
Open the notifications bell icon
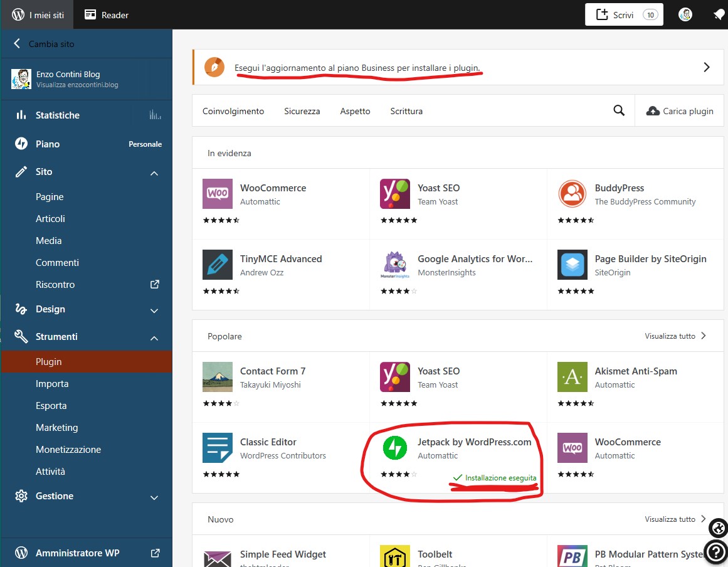click(x=719, y=14)
